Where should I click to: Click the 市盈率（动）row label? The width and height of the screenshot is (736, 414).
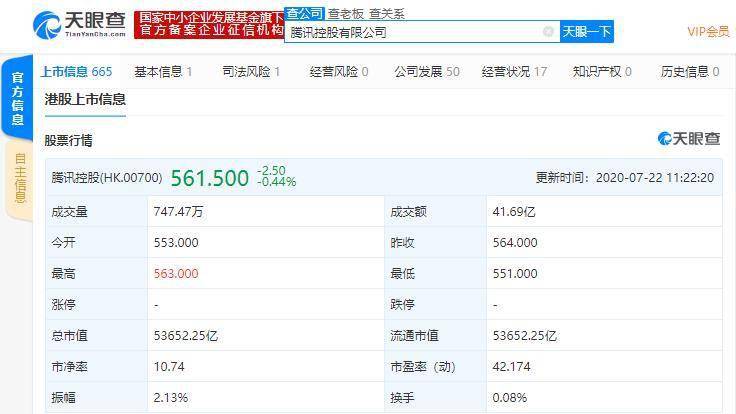click(x=423, y=367)
